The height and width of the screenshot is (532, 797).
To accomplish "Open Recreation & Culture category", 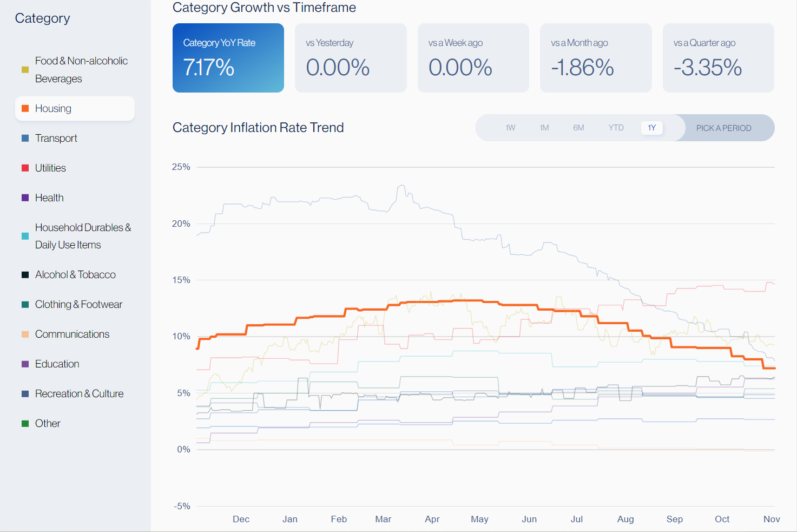I will coord(79,394).
